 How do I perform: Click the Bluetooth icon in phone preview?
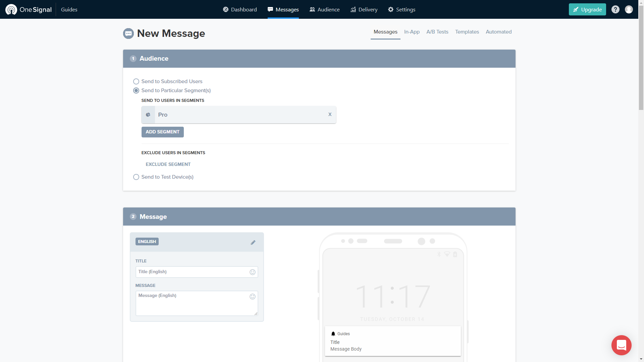(439, 254)
